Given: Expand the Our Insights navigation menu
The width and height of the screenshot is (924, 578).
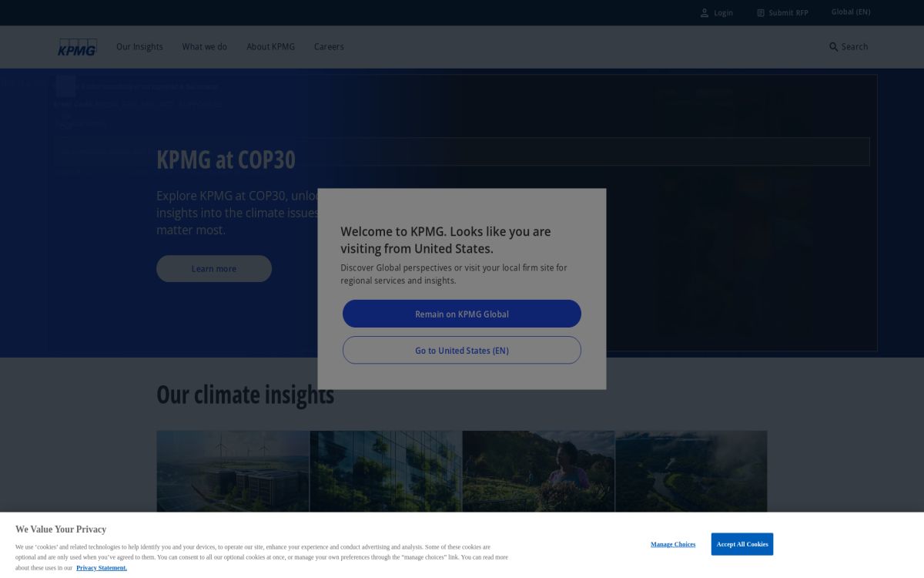Looking at the screenshot, I should click(139, 46).
